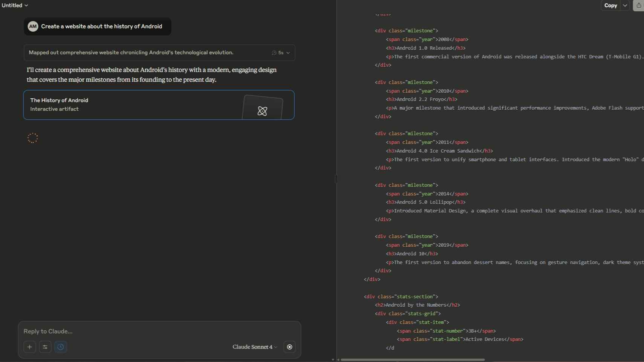
Task: Stop the response generation
Action: click(289, 347)
